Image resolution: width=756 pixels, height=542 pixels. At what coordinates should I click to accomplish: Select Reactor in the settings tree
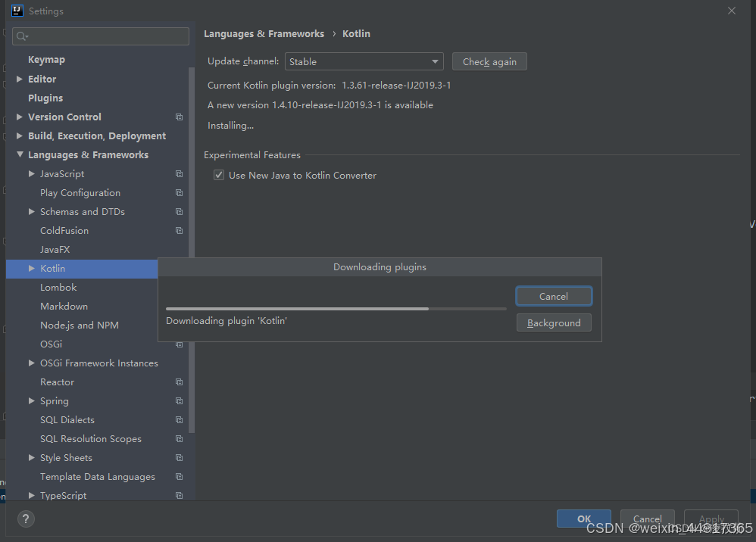click(x=58, y=382)
